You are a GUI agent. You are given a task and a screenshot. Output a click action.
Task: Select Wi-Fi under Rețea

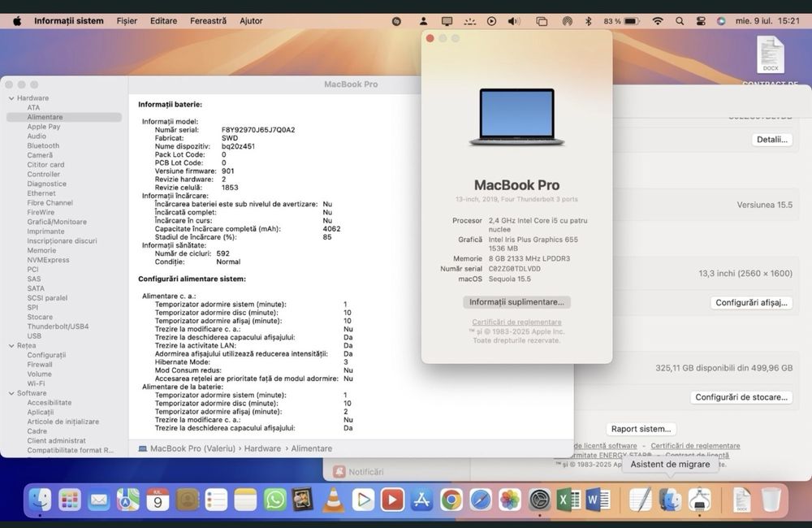36,384
